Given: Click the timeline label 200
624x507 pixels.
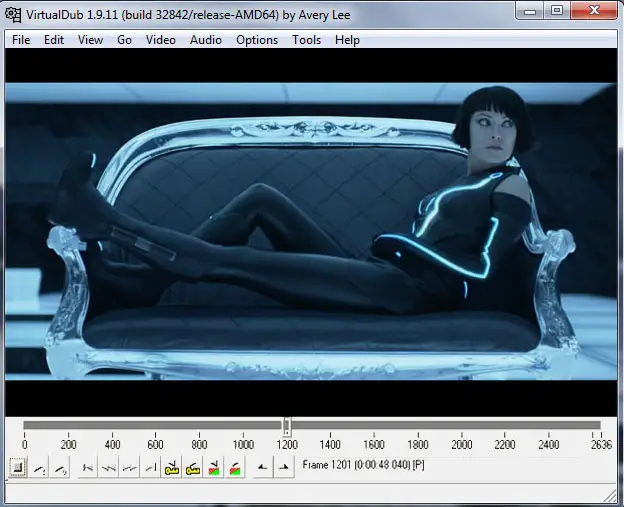Looking at the screenshot, I should point(68,445).
